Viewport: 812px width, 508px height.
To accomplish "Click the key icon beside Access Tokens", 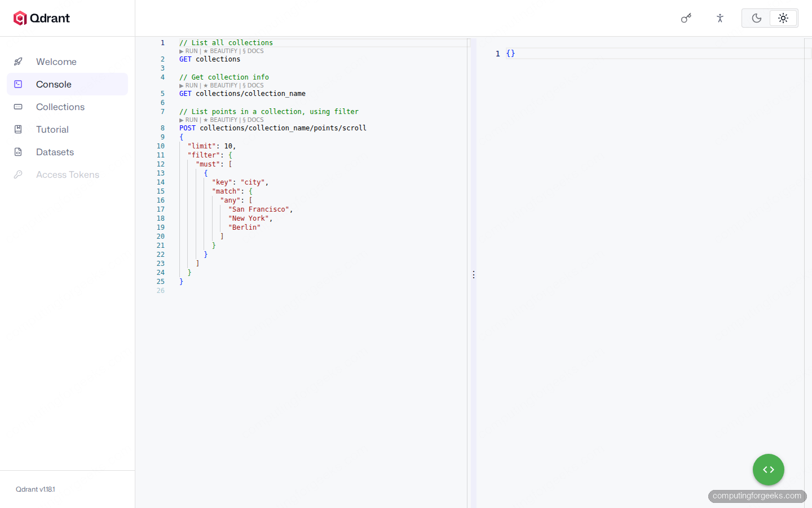I will 18,174.
